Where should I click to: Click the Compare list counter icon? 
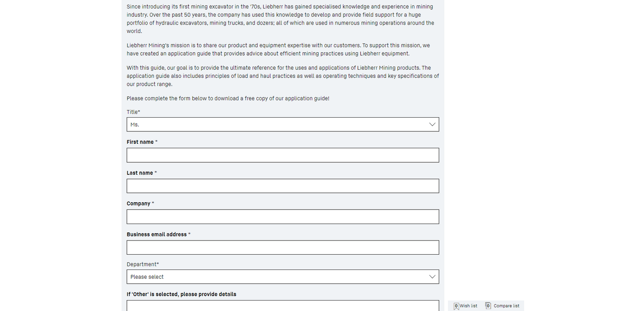click(x=488, y=306)
